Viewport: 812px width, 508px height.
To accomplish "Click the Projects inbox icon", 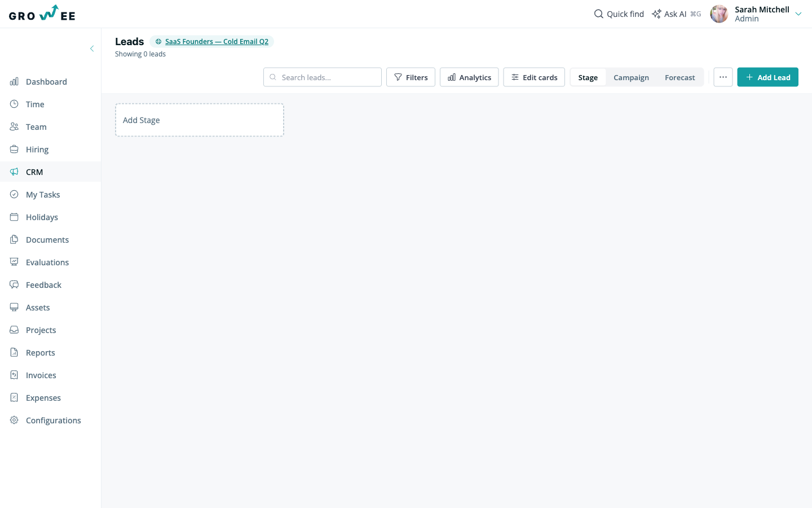I will tap(14, 330).
